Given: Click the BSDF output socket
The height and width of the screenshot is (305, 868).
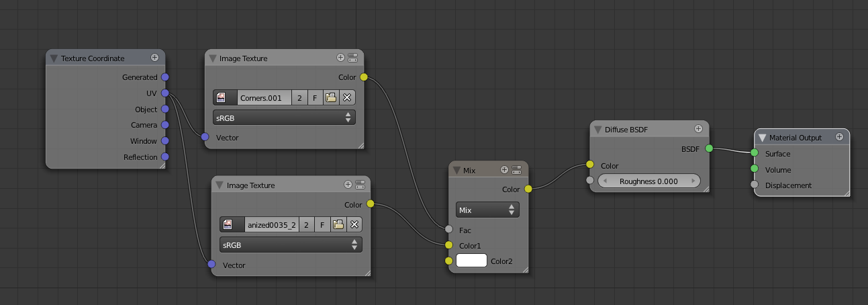Looking at the screenshot, I should [x=709, y=148].
